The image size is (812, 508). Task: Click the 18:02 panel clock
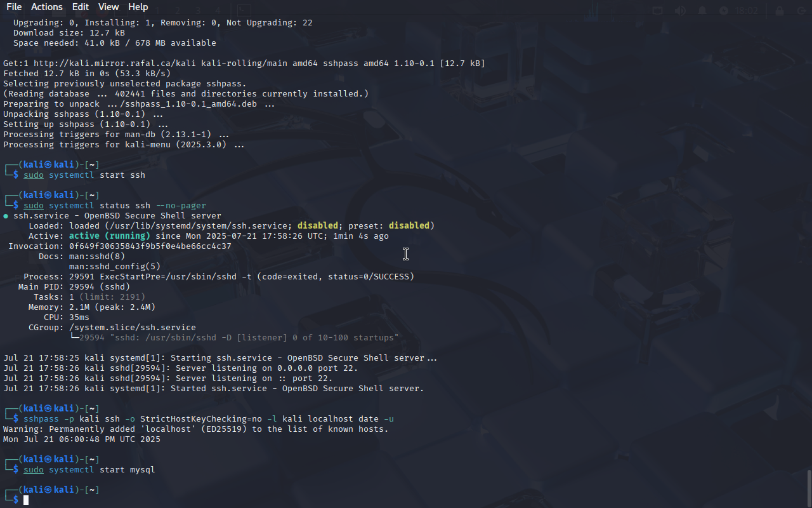(747, 11)
